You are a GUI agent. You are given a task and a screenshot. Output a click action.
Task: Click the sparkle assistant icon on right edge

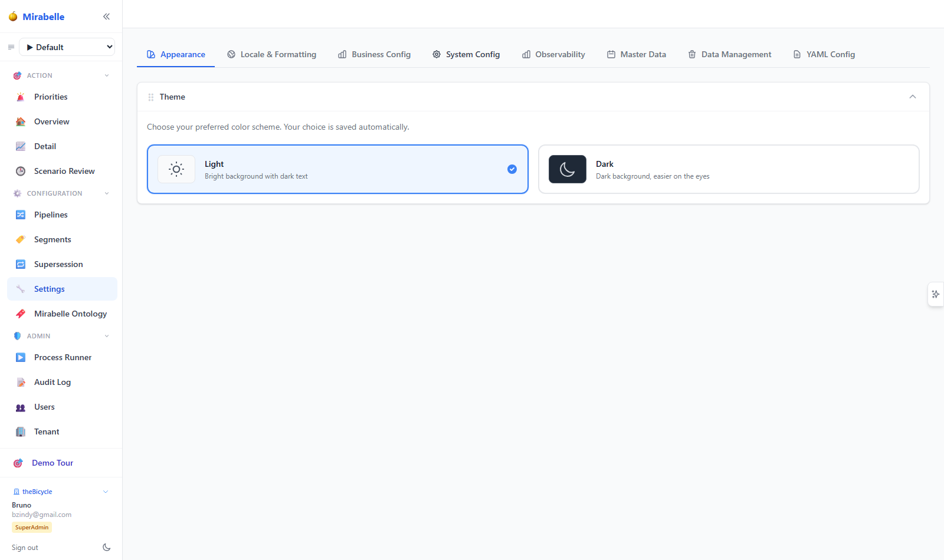pos(936,294)
